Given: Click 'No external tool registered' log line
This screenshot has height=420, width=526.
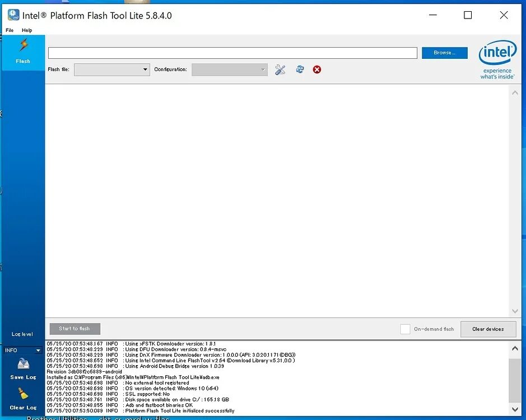Looking at the screenshot, I should click(x=118, y=383).
